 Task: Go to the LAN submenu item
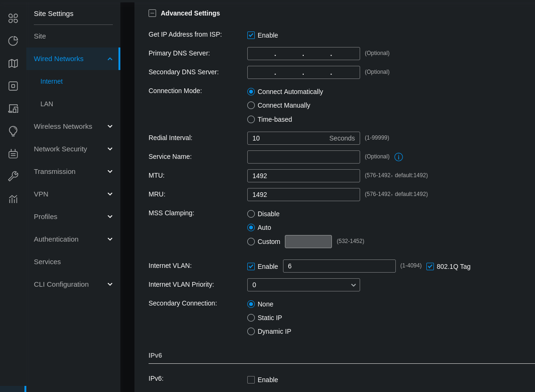click(x=47, y=104)
